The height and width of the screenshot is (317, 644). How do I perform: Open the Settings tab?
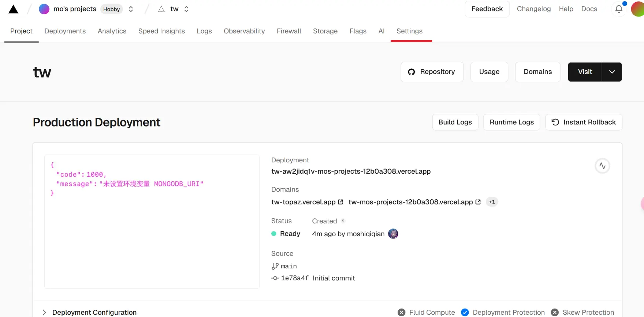pyautogui.click(x=409, y=31)
